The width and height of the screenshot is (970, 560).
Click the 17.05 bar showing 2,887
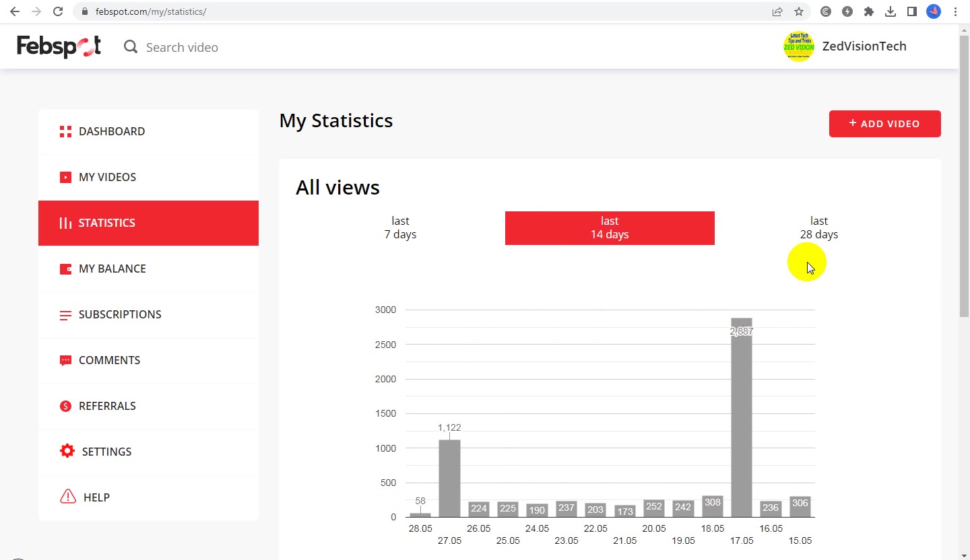742,417
